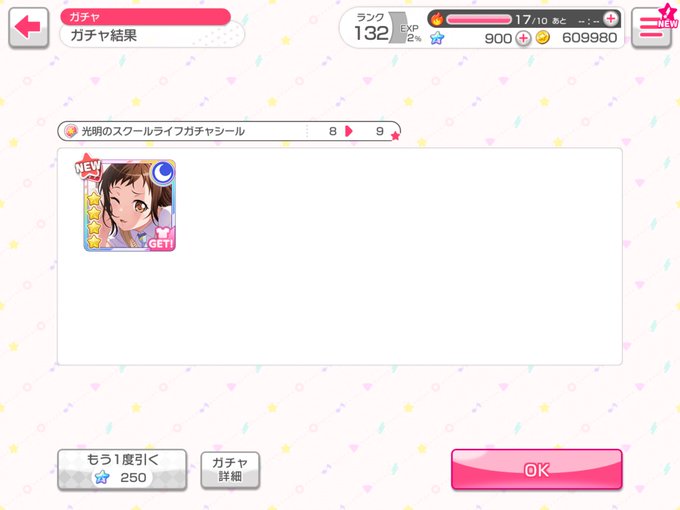680x510 pixels.
Task: Tap the gacha seal sticker icon
Action: pyautogui.click(x=71, y=131)
